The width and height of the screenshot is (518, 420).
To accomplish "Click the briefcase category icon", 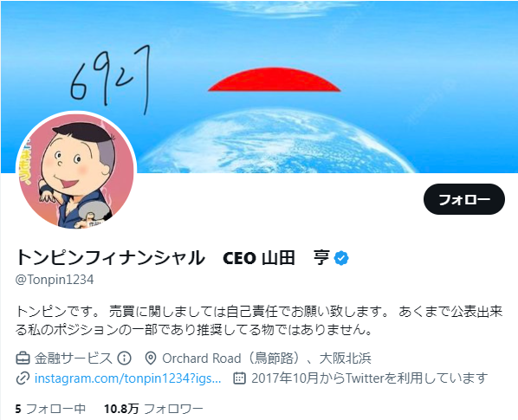I will (x=23, y=359).
